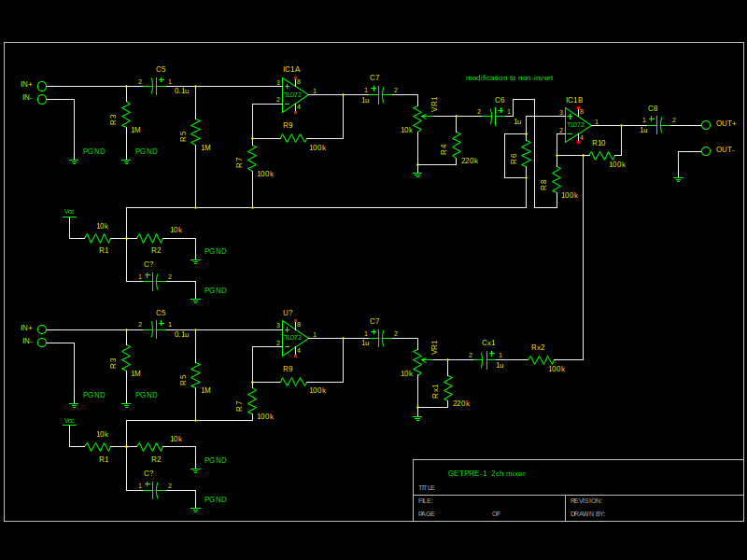This screenshot has height=560, width=747.
Task: Click the OUT+ net label
Action: pyautogui.click(x=726, y=123)
